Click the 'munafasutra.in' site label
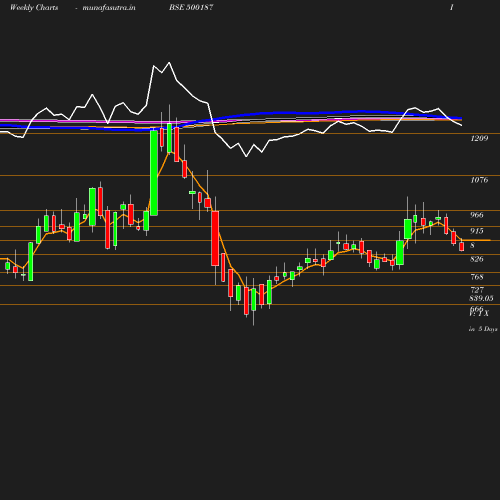 109,8
